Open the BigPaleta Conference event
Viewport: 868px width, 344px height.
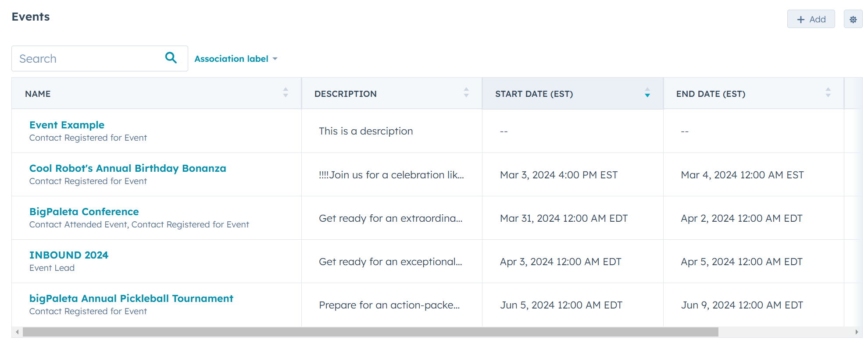84,212
